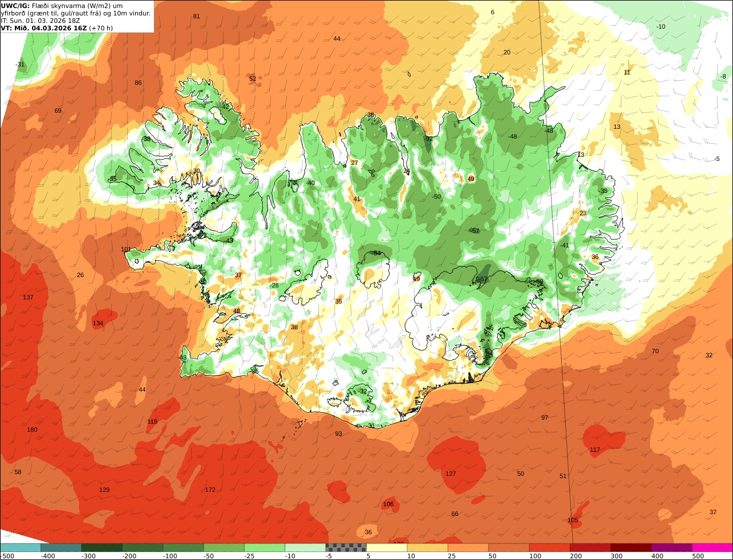Click the flux value '11' on the map

pos(627,72)
